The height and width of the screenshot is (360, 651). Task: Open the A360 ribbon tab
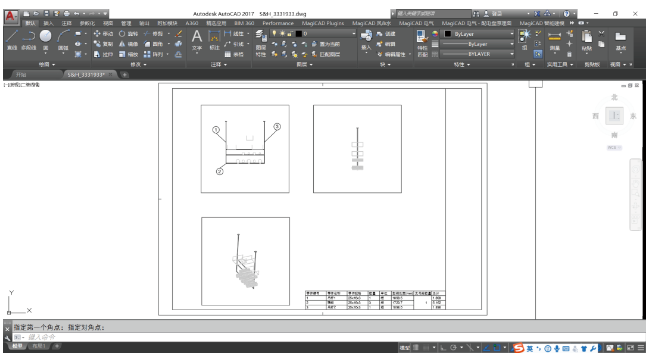(x=192, y=23)
